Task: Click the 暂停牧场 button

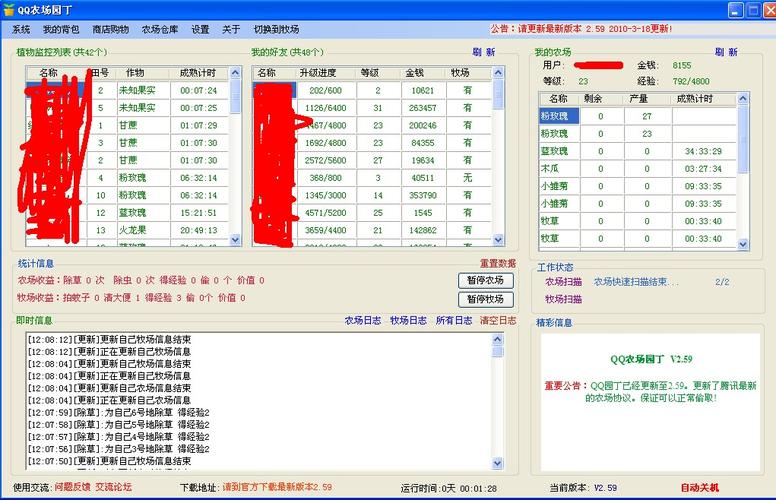Action: coord(485,299)
